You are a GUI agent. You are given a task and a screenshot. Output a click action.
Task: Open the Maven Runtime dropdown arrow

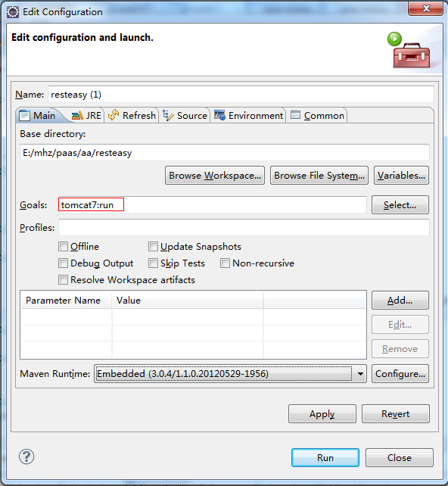(360, 374)
